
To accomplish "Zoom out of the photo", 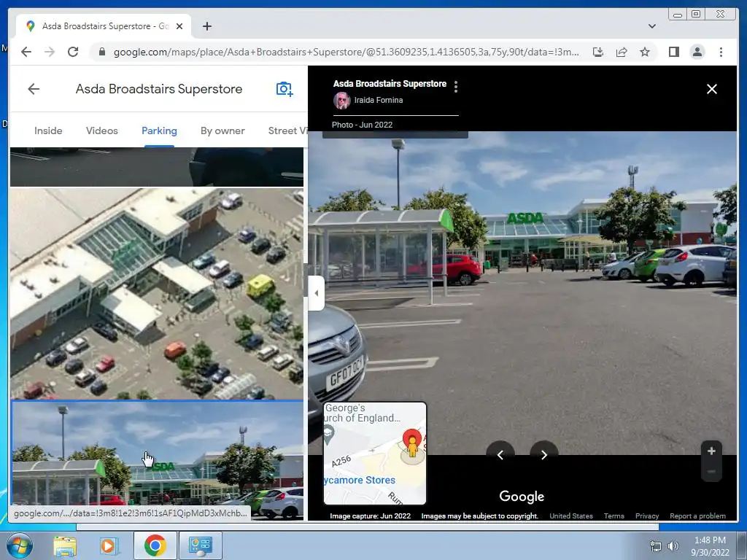I will 711,472.
